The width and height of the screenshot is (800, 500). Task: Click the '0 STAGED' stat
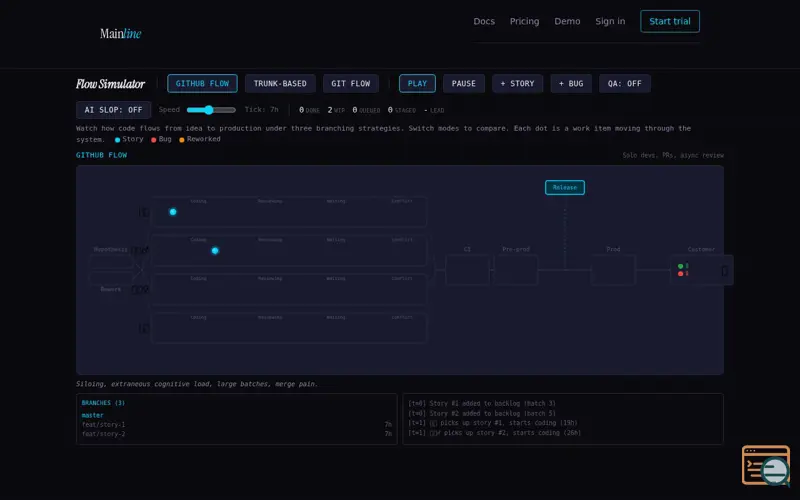coord(402,110)
